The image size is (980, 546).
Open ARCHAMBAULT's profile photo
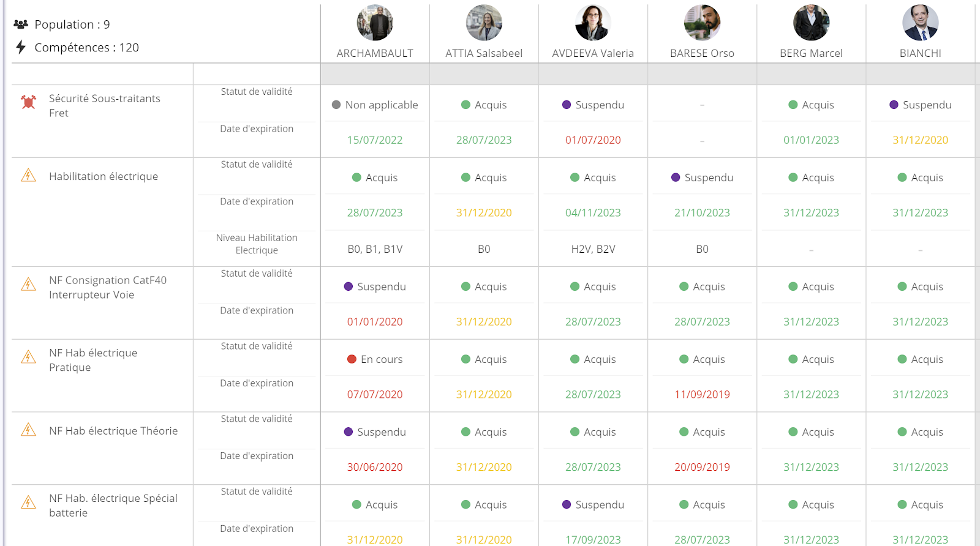(x=375, y=23)
